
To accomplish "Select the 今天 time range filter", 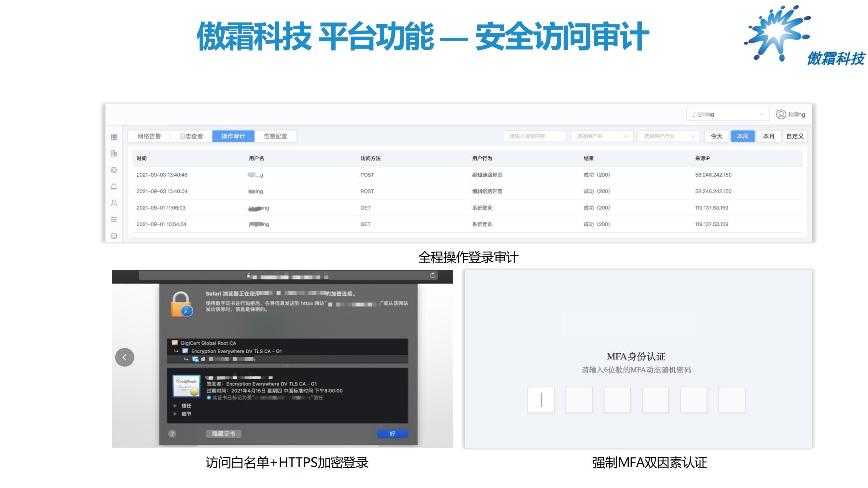I will click(716, 136).
